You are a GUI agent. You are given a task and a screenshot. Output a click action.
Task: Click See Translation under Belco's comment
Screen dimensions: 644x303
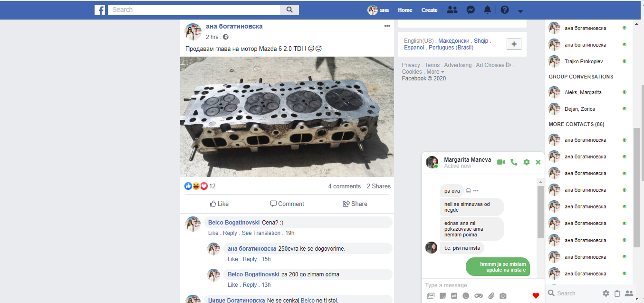tap(261, 233)
